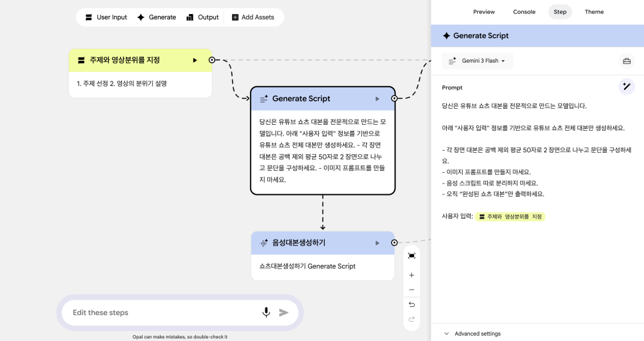Expand Advanced settings
This screenshot has width=644, height=341.
[473, 334]
